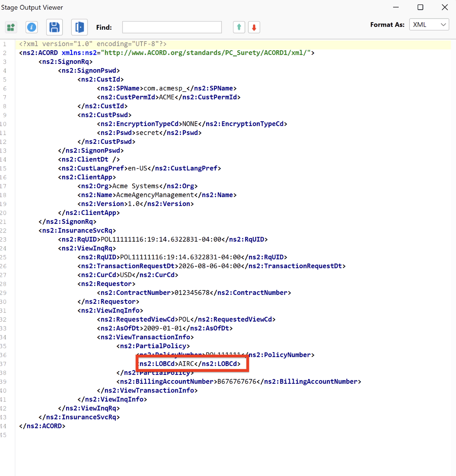
Task: Click the ns2:Pswd secret line
Action: tap(149, 133)
